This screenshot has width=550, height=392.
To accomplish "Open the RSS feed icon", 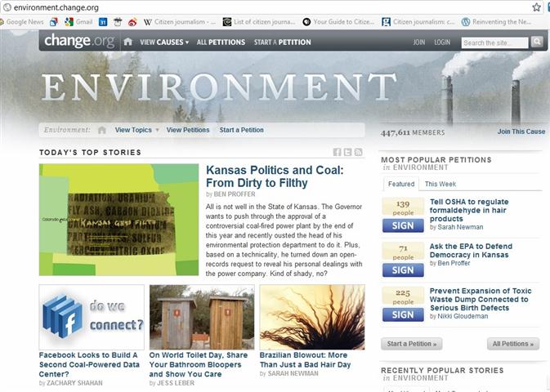I will (358, 152).
